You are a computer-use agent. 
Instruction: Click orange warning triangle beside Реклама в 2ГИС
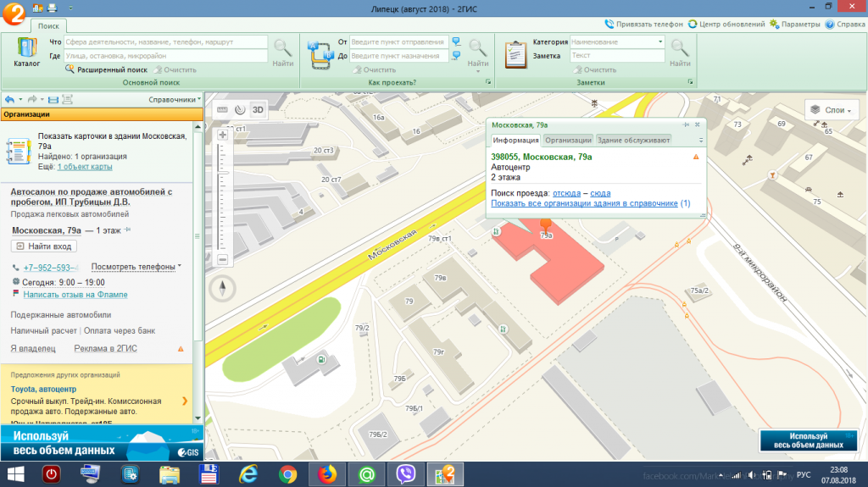[x=181, y=349]
